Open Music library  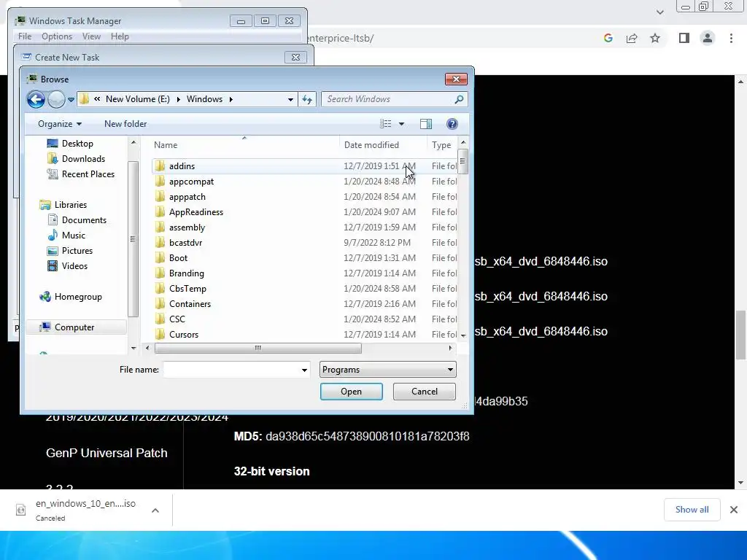(x=66, y=236)
